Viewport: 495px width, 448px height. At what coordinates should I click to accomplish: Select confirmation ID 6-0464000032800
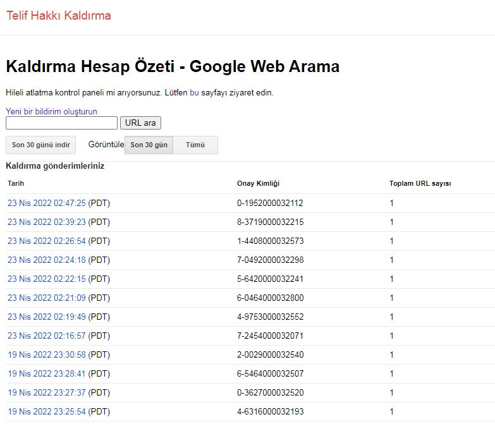tap(270, 298)
